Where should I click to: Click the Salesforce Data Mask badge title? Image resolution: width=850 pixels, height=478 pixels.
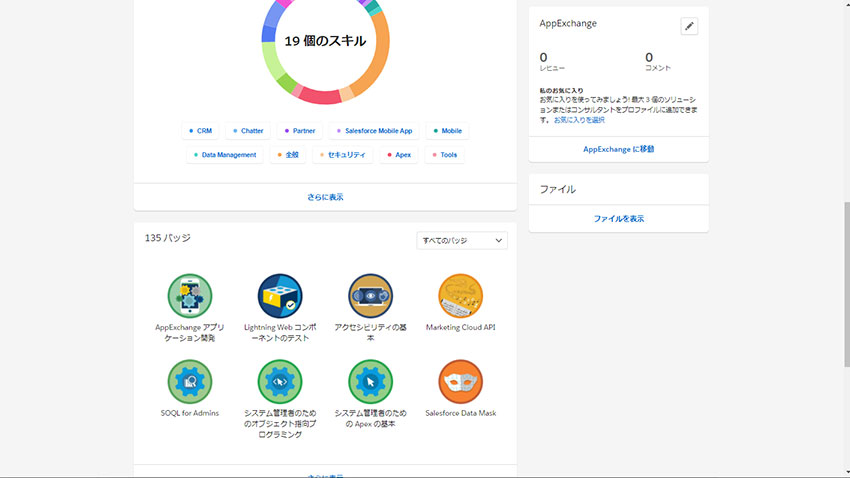460,413
